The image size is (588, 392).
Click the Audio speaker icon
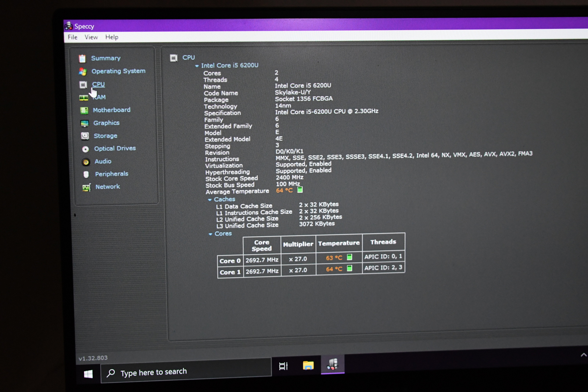(x=86, y=162)
